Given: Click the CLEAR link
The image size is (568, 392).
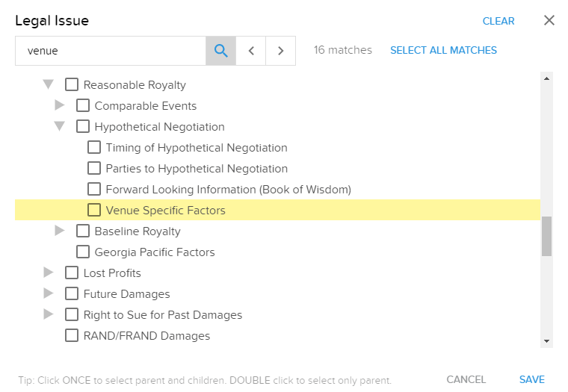Looking at the screenshot, I should coord(498,21).
